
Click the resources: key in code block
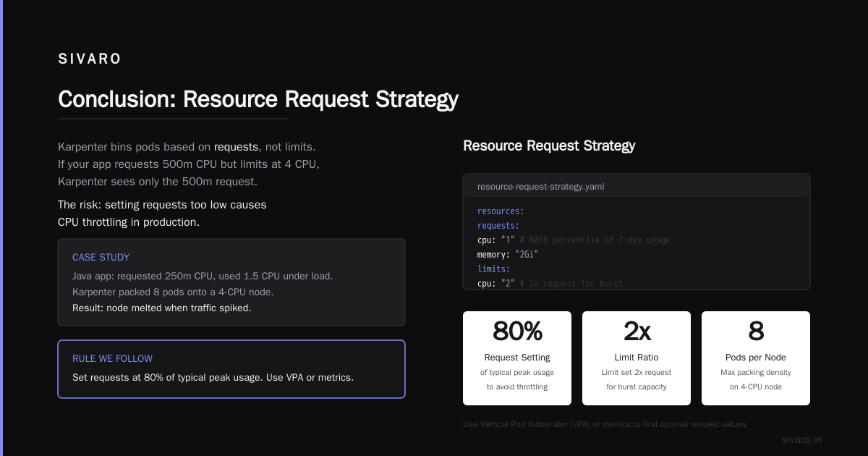pos(501,211)
